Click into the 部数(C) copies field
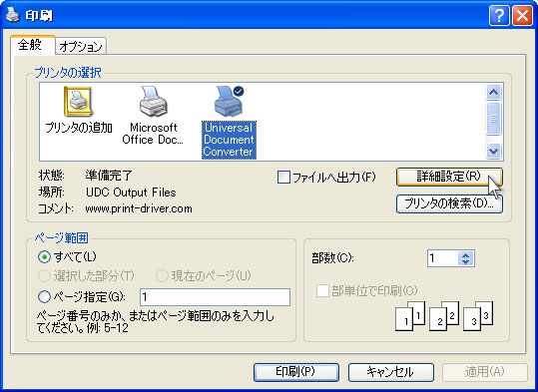 (442, 258)
